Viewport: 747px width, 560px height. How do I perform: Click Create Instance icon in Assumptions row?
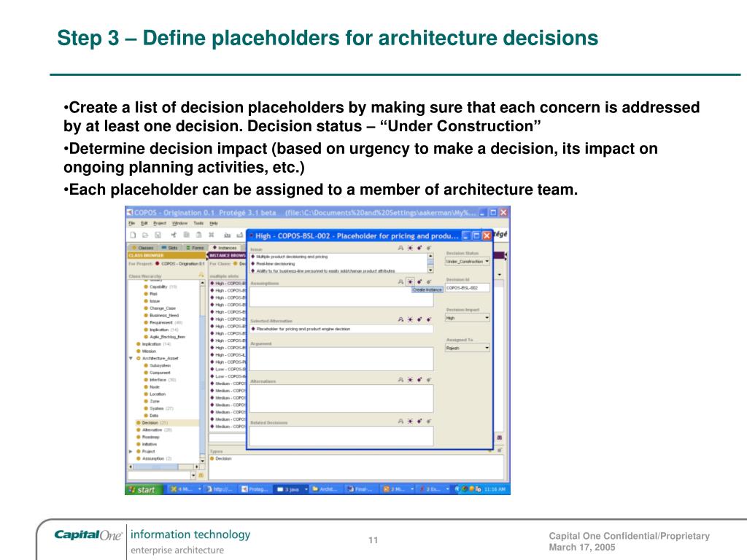click(410, 282)
